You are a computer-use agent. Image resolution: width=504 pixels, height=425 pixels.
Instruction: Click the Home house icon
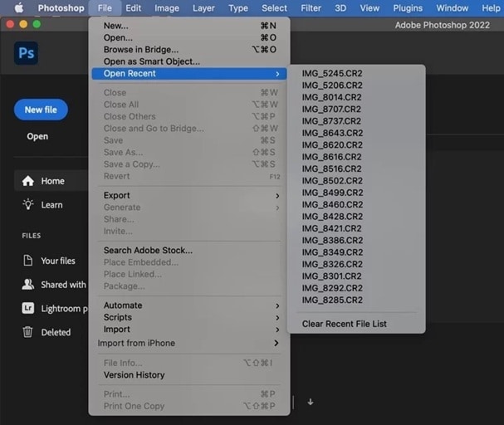(28, 181)
